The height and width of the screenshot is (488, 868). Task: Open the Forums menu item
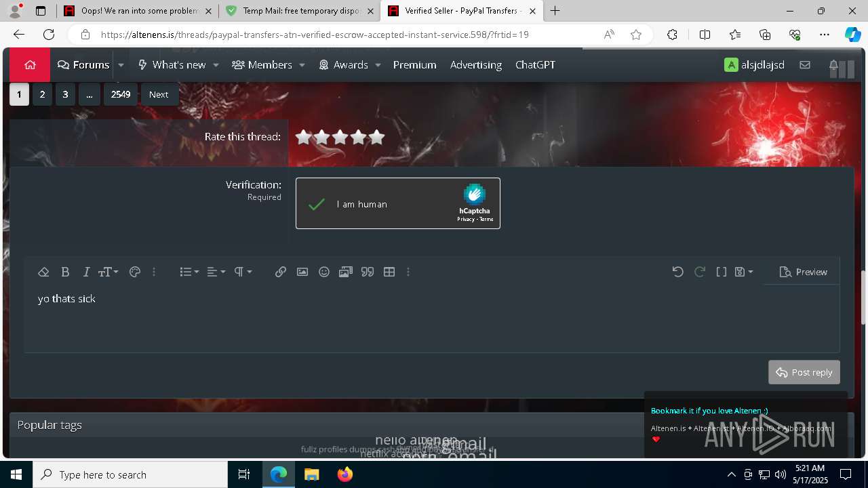point(83,65)
